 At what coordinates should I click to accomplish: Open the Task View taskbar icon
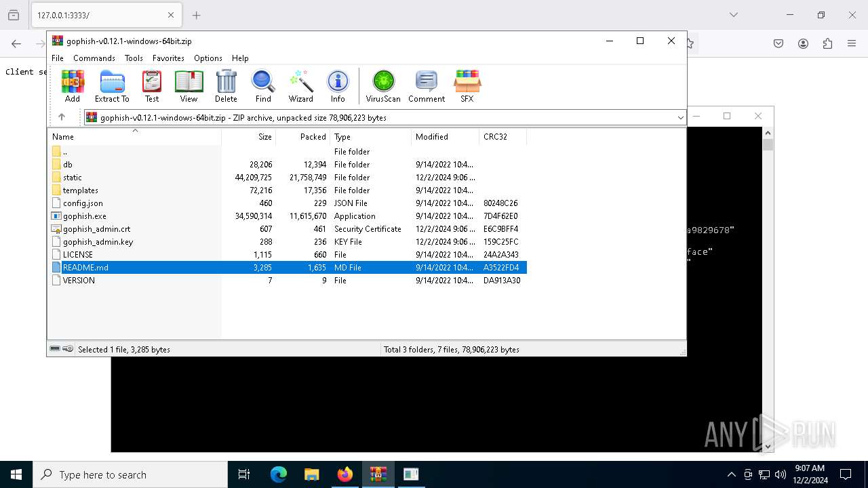(244, 474)
